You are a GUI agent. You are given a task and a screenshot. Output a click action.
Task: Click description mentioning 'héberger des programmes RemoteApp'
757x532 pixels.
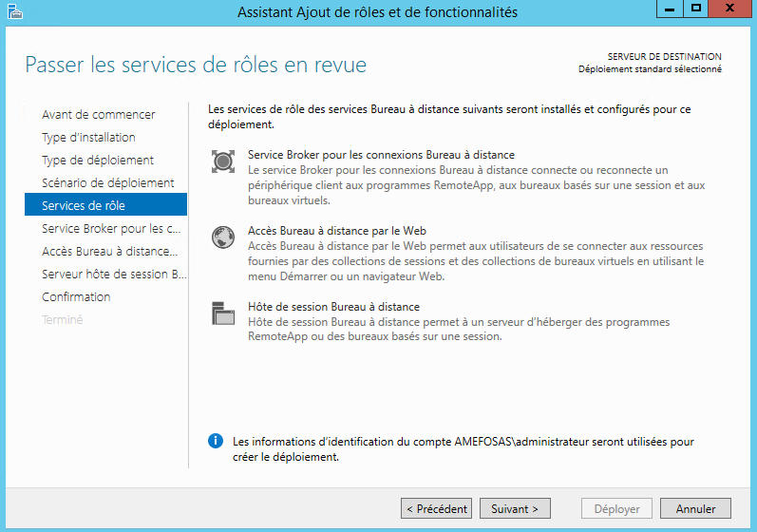pyautogui.click(x=459, y=329)
